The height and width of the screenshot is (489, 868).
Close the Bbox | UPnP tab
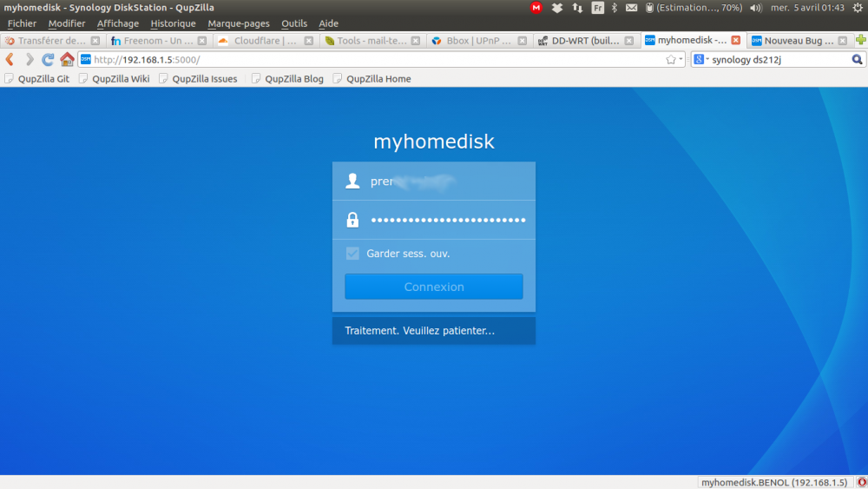click(522, 41)
